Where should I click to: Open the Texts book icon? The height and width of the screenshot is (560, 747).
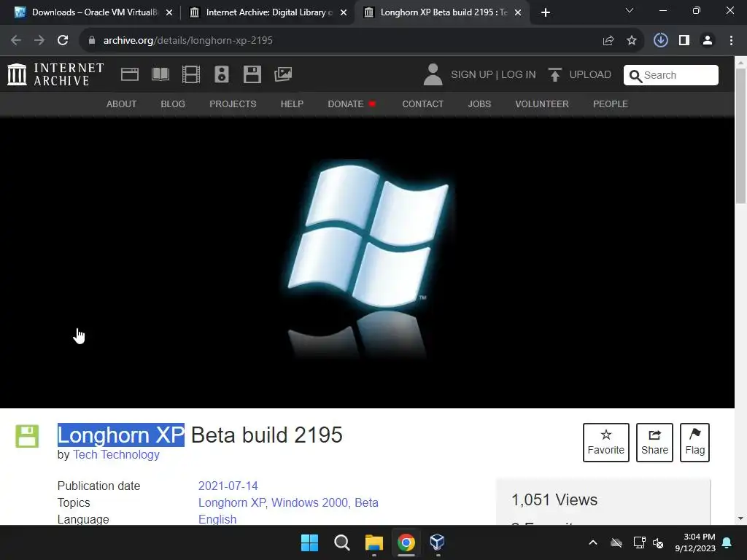[160, 74]
